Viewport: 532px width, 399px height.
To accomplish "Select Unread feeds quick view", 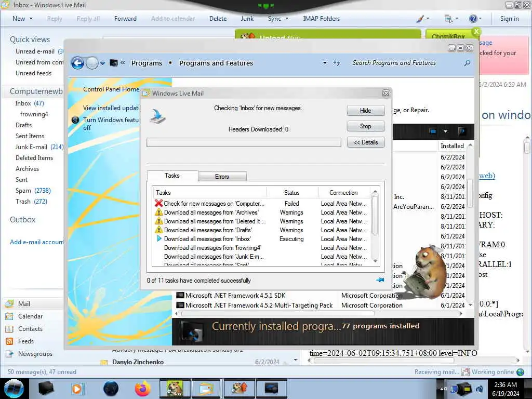I will [x=33, y=73].
